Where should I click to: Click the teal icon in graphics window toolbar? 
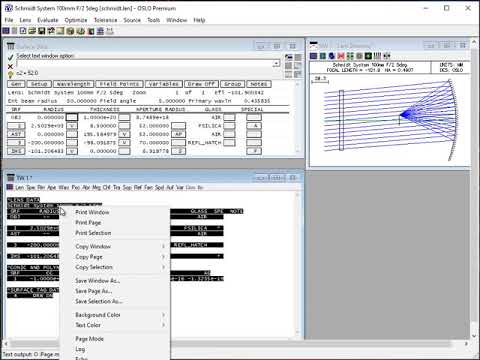[x=323, y=56]
